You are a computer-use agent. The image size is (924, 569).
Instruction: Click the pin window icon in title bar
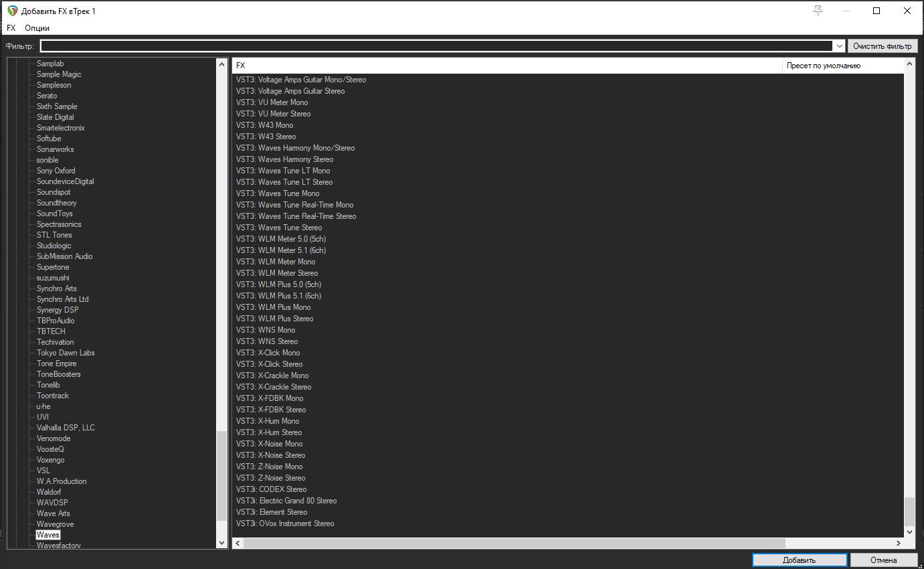pos(818,11)
